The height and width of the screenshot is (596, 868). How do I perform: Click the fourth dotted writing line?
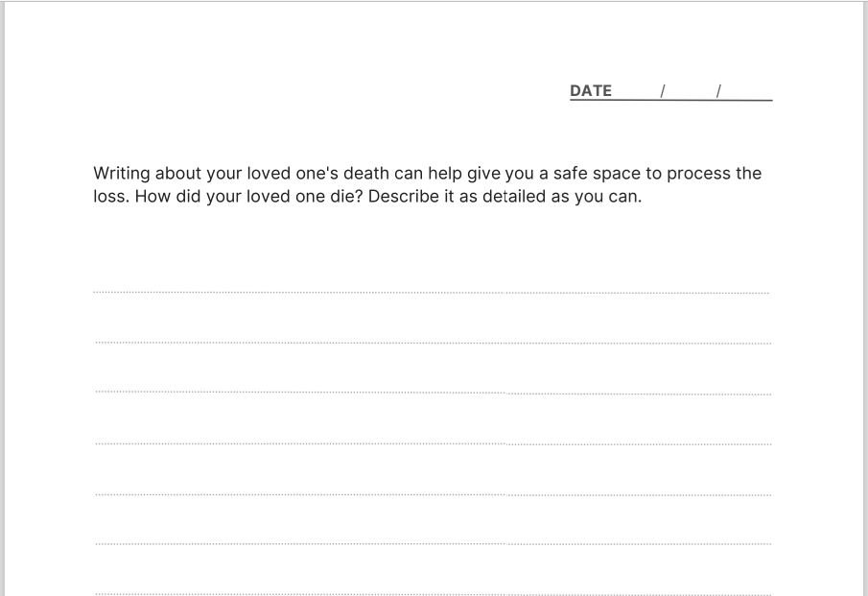click(432, 443)
